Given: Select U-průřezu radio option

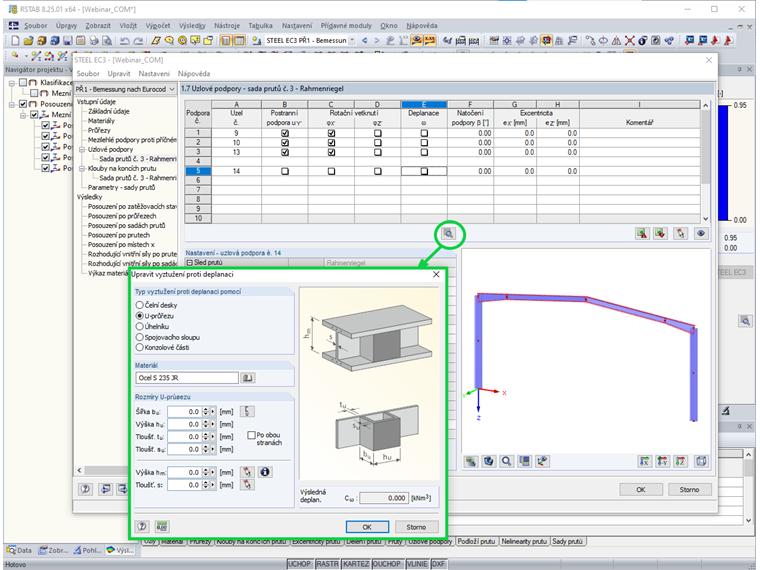Looking at the screenshot, I should click(140, 316).
